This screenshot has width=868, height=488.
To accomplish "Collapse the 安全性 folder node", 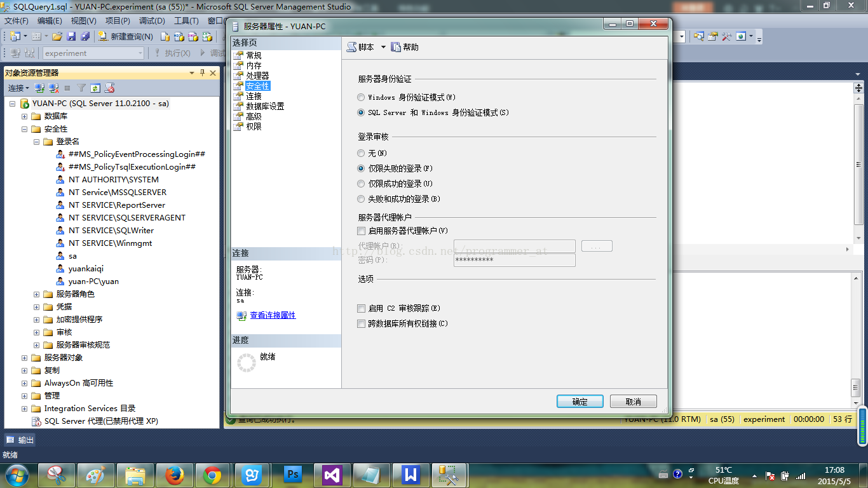I will (25, 129).
